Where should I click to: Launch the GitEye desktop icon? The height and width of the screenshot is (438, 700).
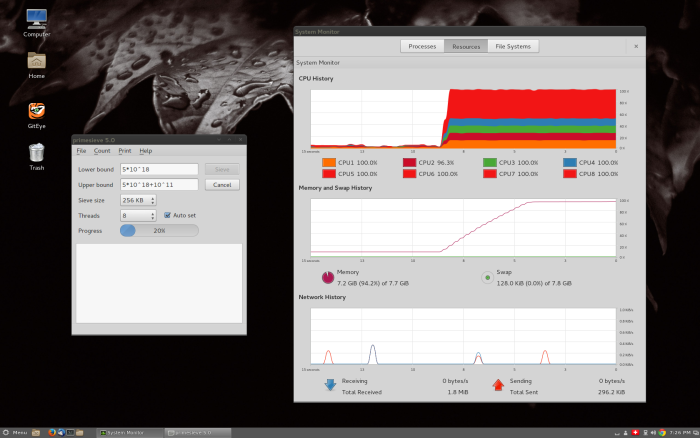point(36,111)
